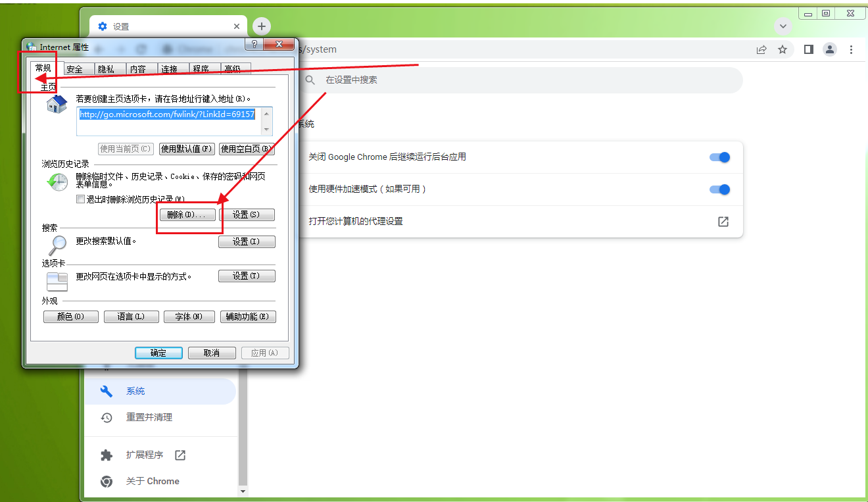Screen dimensions: 868x502
Task: Close the Internet 属性 dialog
Action: 280,45
